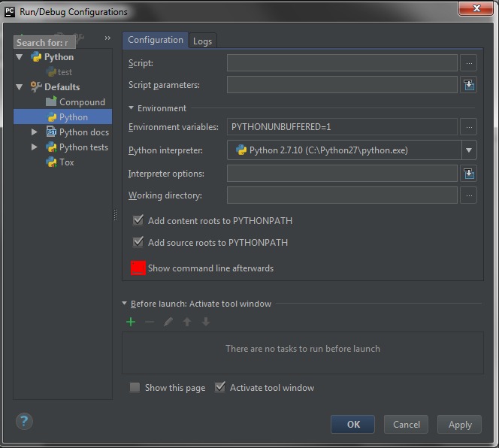Screen dimensions: 499x448
Task: Edit before launch task pencil icon
Action: 168,322
